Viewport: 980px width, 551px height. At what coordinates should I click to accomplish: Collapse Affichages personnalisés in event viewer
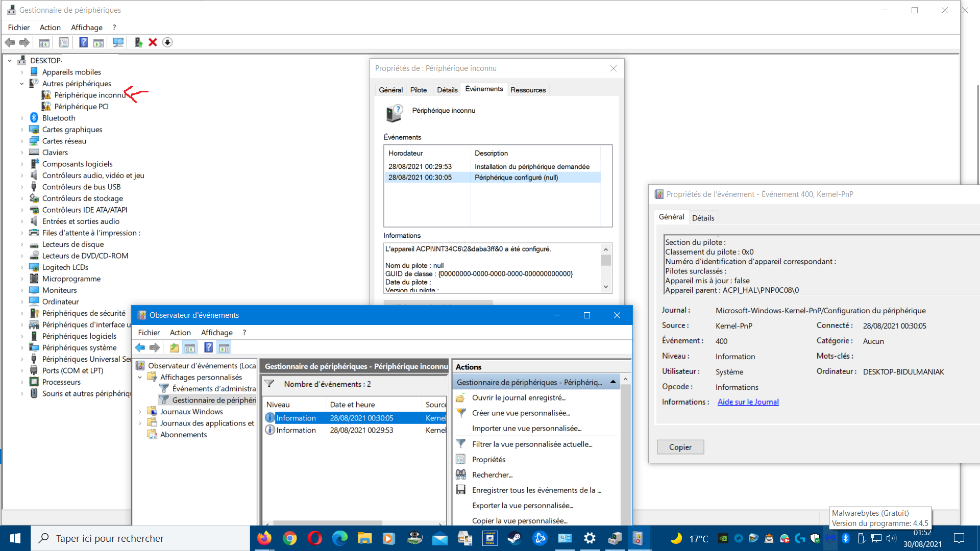point(140,378)
